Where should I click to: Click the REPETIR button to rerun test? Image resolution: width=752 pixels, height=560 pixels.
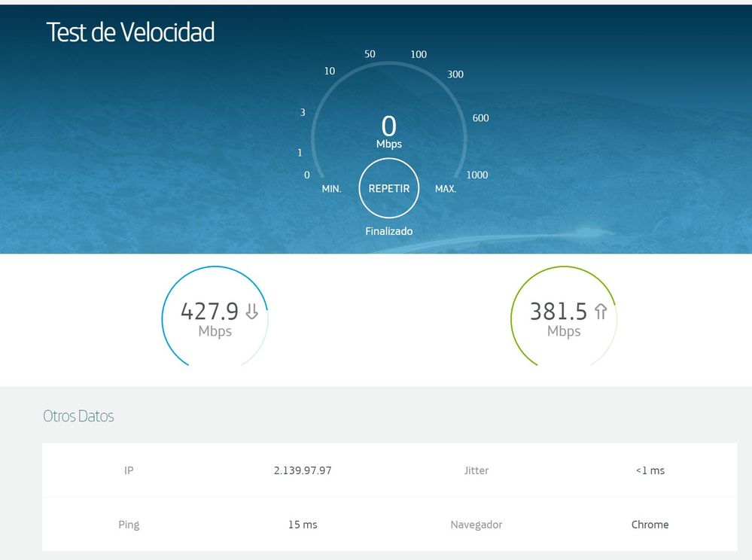click(x=388, y=188)
